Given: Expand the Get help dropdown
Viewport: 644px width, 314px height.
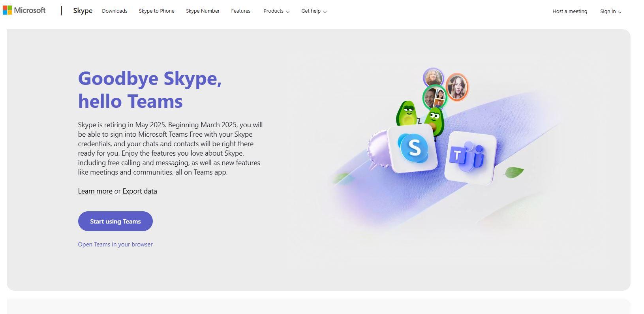Looking at the screenshot, I should 314,11.
